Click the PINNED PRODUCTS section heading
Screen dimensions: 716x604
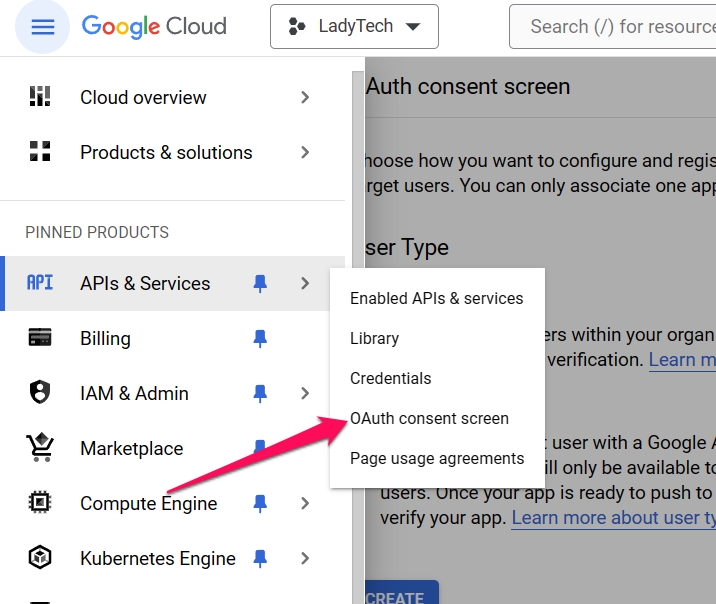click(x=97, y=232)
